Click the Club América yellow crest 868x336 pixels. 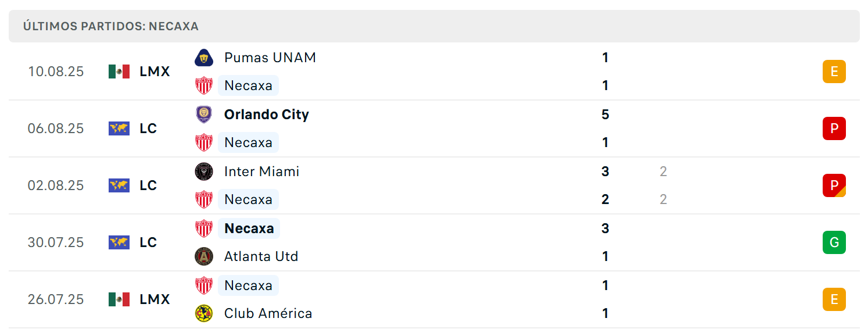(x=204, y=313)
